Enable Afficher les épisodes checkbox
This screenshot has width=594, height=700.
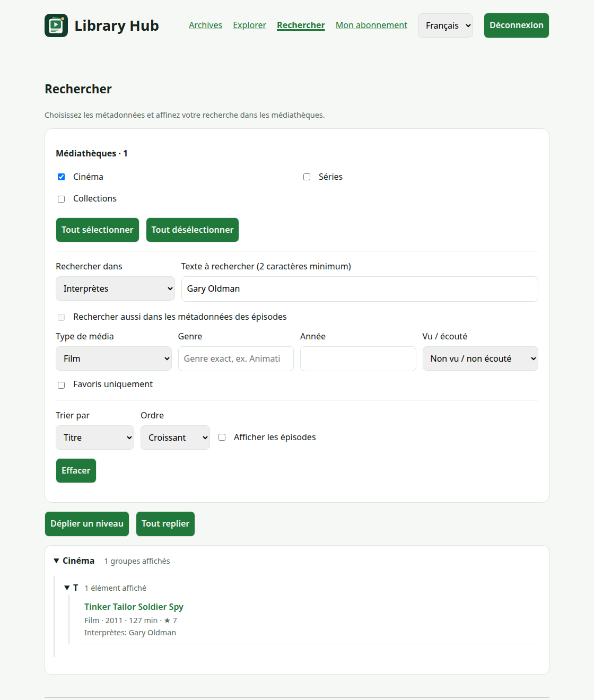pos(222,437)
